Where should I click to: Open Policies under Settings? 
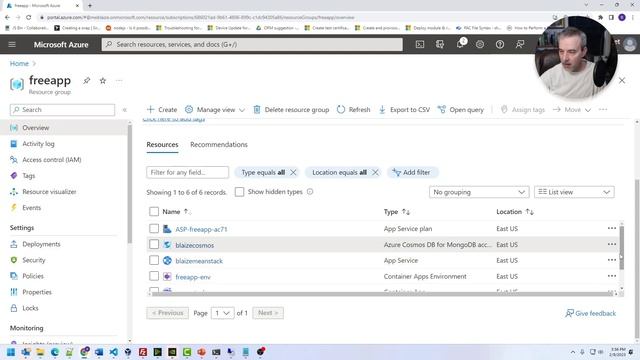[33, 276]
